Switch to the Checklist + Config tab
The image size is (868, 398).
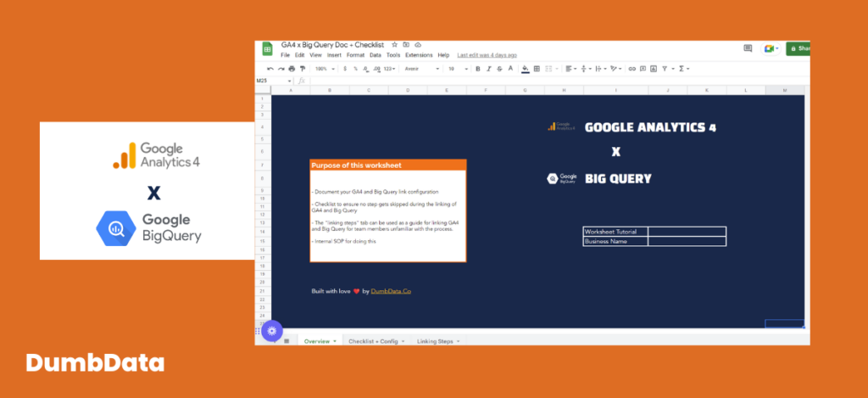376,341
